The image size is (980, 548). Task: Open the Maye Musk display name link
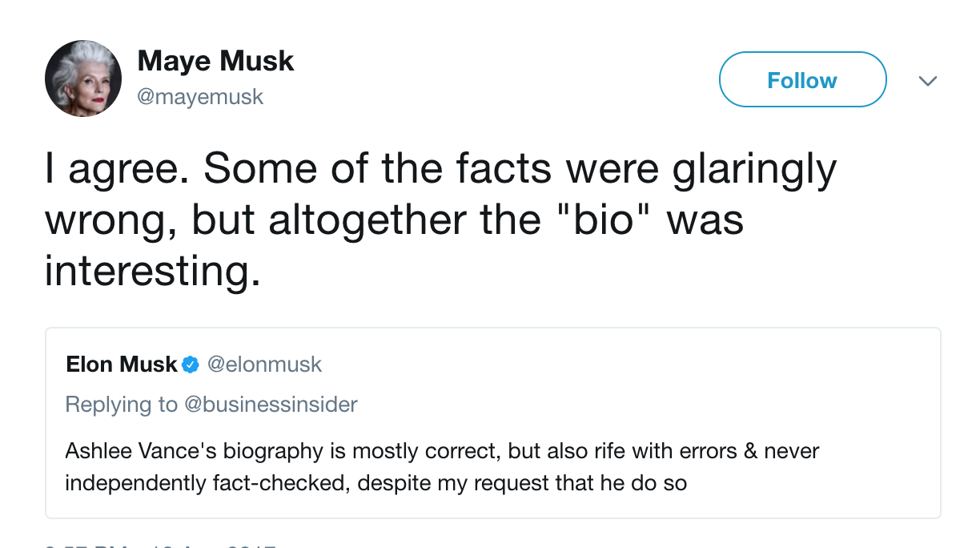pos(215,61)
